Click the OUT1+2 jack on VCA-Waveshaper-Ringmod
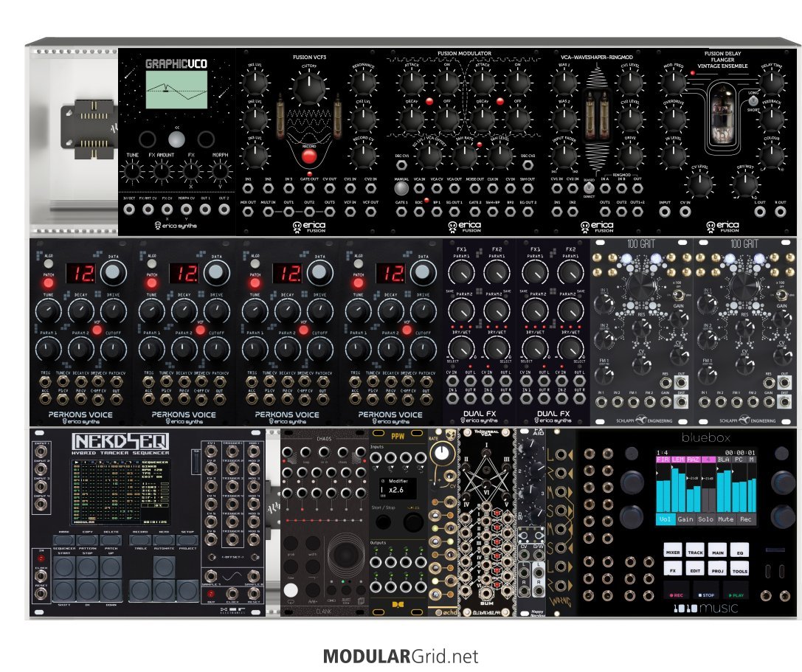Viewport: 802px width, 672px height. tap(637, 212)
